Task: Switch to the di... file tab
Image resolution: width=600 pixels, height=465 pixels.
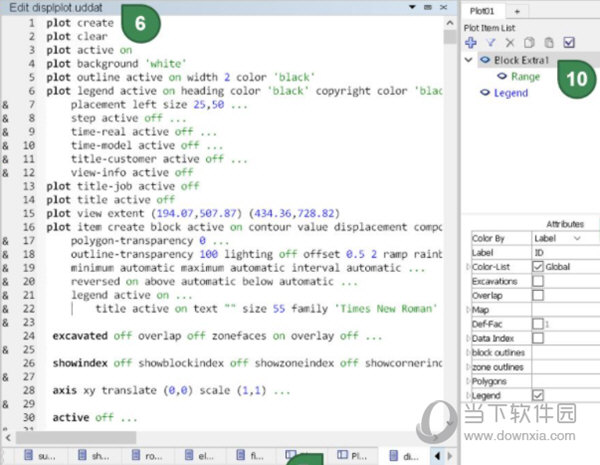Action: [x=404, y=455]
